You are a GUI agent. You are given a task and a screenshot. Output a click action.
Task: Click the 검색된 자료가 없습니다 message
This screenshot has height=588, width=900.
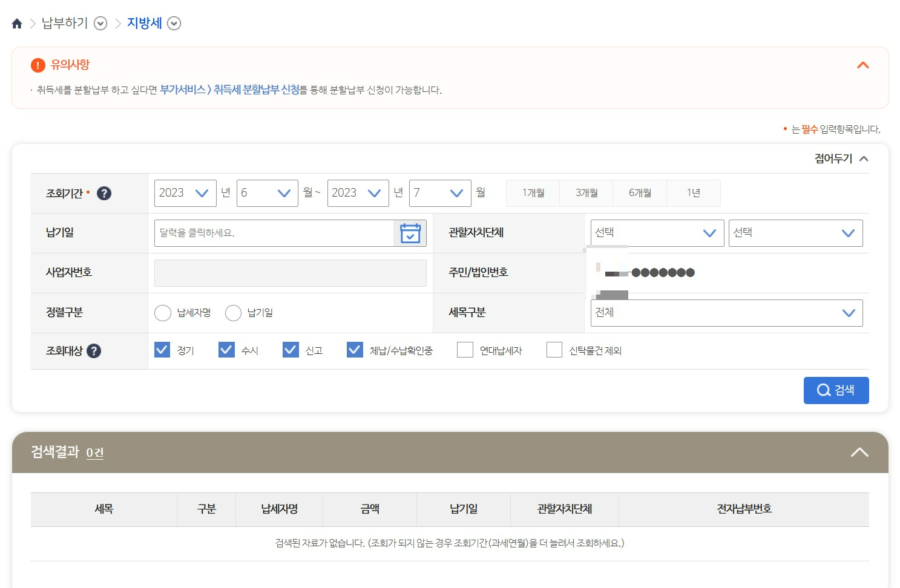(x=450, y=543)
